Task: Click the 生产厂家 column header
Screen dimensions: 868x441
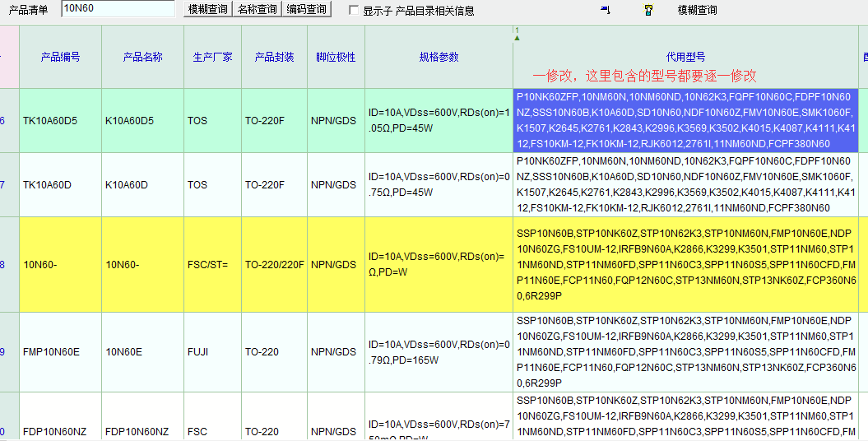Action: (212, 57)
